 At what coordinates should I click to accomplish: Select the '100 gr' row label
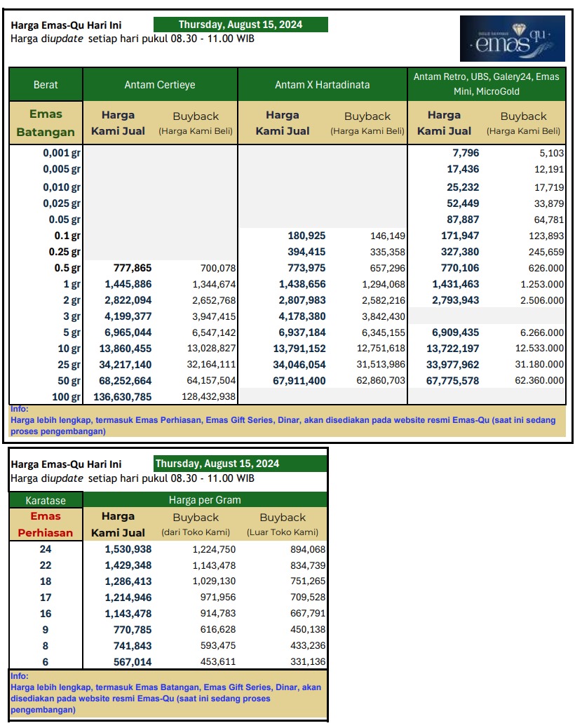pyautogui.click(x=66, y=397)
